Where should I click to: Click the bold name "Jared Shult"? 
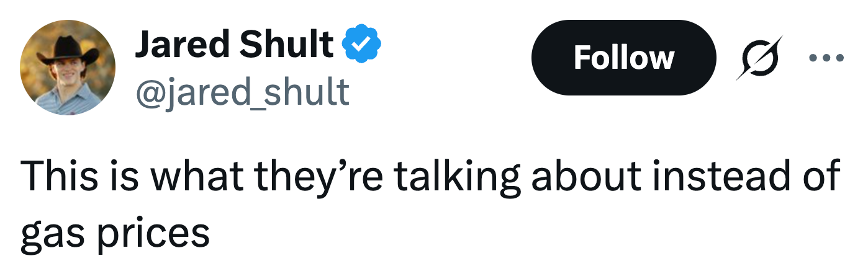click(x=235, y=45)
